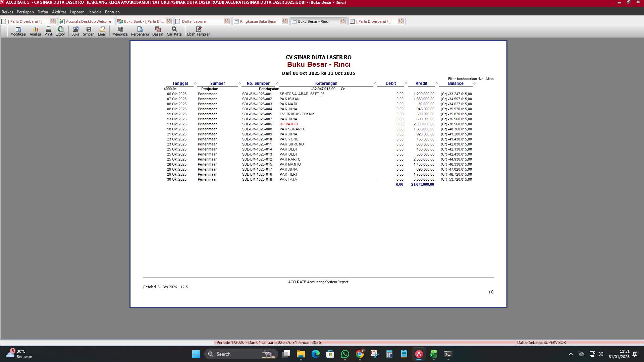
Task: Click the Memorize toolbar icon
Action: 120,31
